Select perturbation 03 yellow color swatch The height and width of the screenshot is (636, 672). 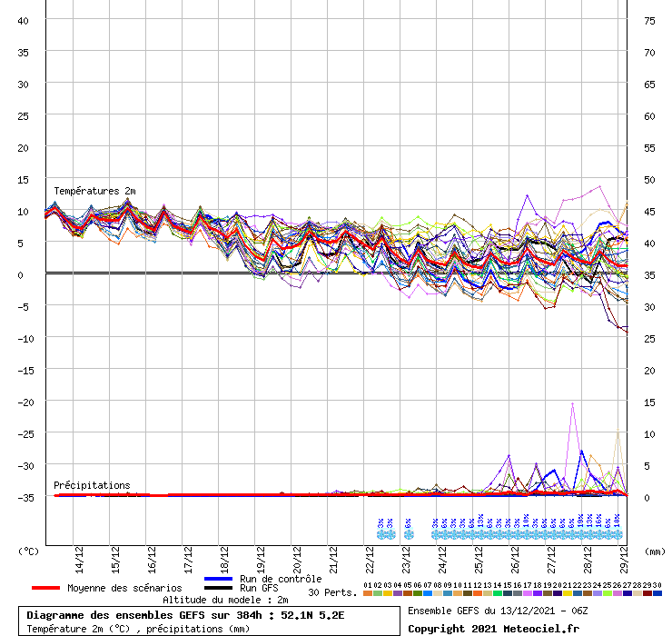(388, 593)
